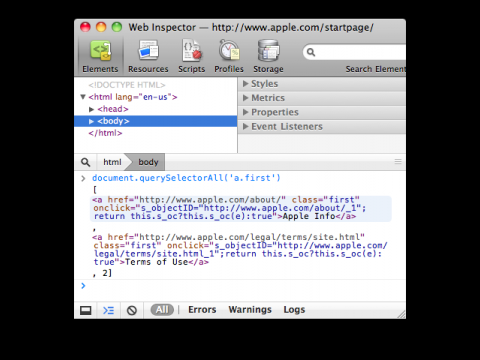Click the querySelectorAll command text

(x=186, y=178)
